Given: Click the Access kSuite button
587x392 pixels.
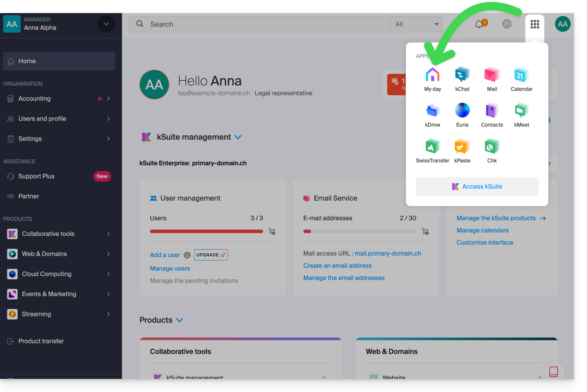Looking at the screenshot, I should tap(477, 186).
